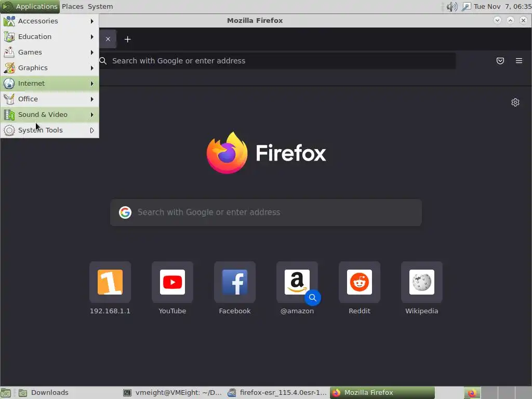Open the Places menu
The image size is (532, 399).
pyautogui.click(x=73, y=6)
